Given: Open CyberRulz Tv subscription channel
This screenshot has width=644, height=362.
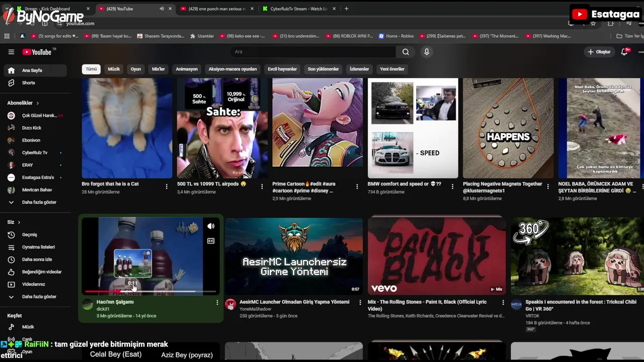Looking at the screenshot, I should [x=34, y=153].
